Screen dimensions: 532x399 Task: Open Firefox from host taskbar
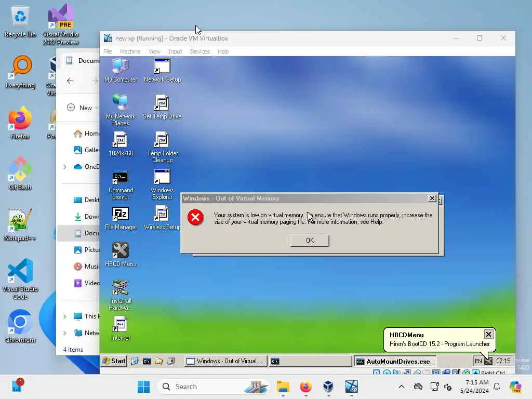tap(305, 387)
